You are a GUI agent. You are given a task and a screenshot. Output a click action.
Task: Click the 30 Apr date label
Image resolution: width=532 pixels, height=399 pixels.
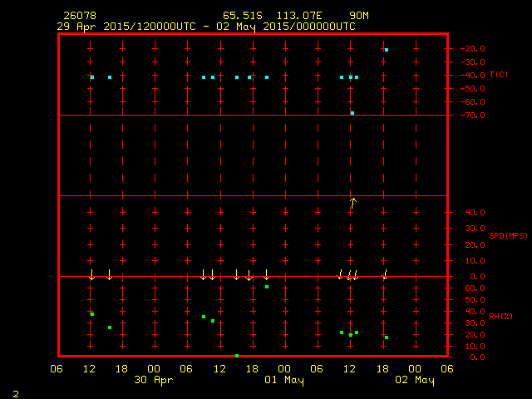point(154,380)
